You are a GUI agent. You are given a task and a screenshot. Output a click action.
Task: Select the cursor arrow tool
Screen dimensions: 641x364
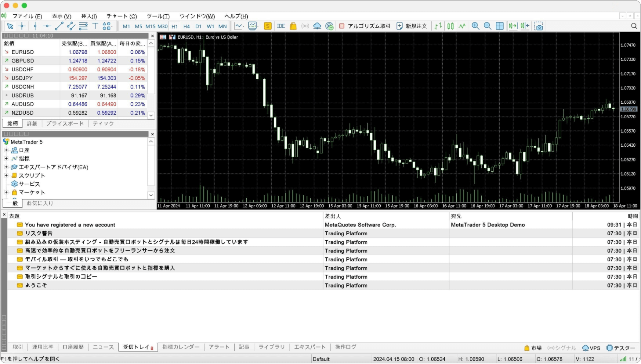(x=10, y=26)
